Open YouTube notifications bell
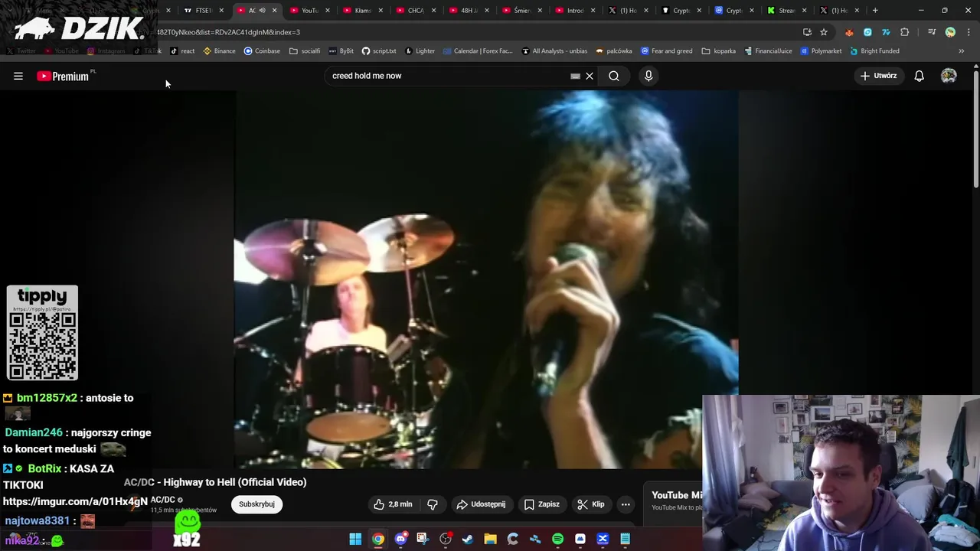The width and height of the screenshot is (980, 551). coord(919,76)
